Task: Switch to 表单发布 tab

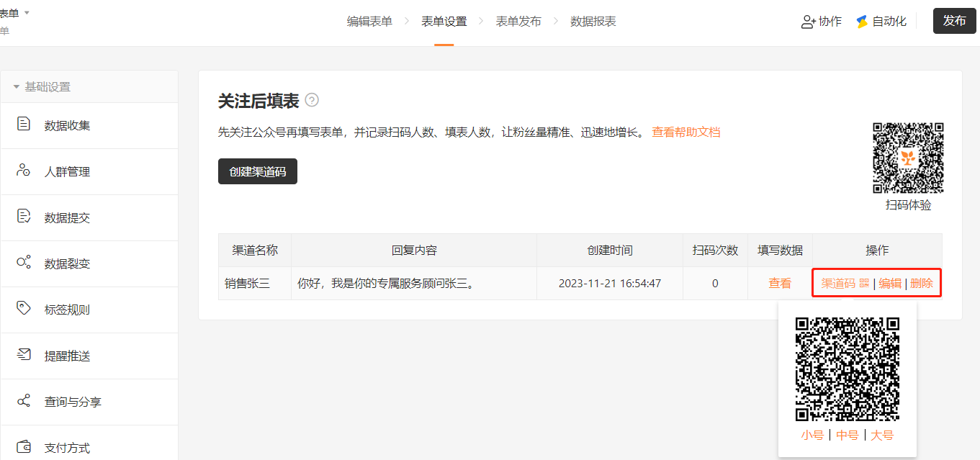Action: click(x=518, y=22)
